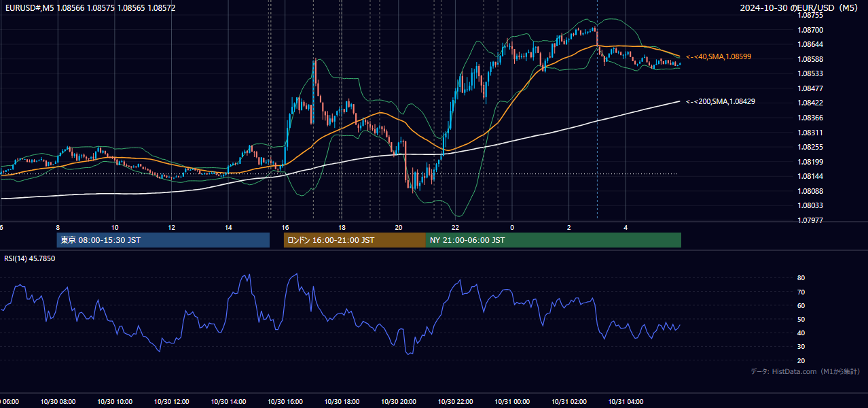Viewport: 868px width, 408px height.
Task: Click the 1.08366 price axis label
Action: (811, 118)
